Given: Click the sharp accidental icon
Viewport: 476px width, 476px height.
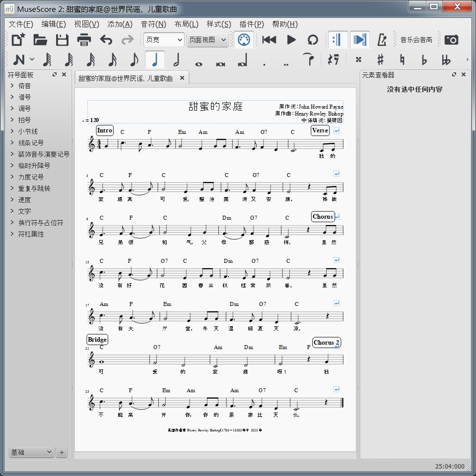Looking at the screenshot, I should (x=380, y=60).
